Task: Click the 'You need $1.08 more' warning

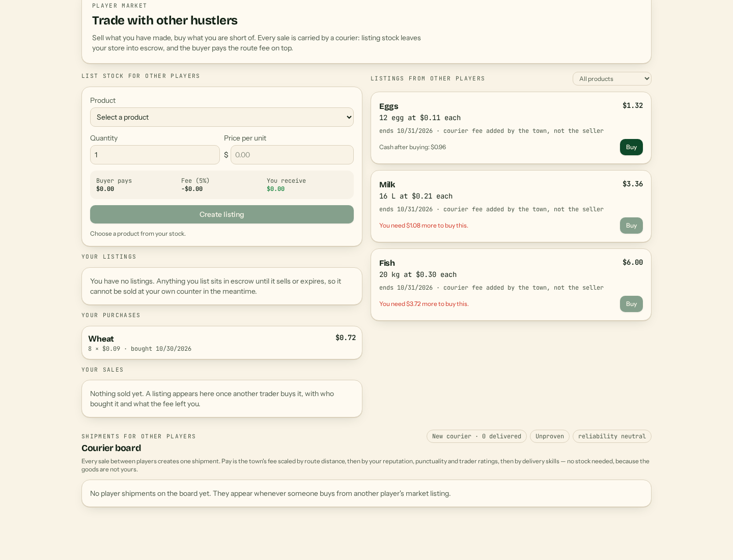Action: click(424, 226)
